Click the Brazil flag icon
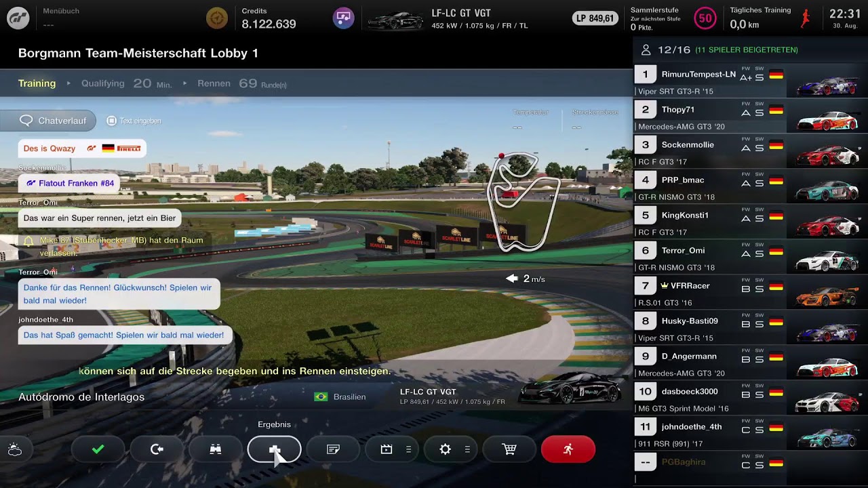This screenshot has width=868, height=488. pos(321,396)
